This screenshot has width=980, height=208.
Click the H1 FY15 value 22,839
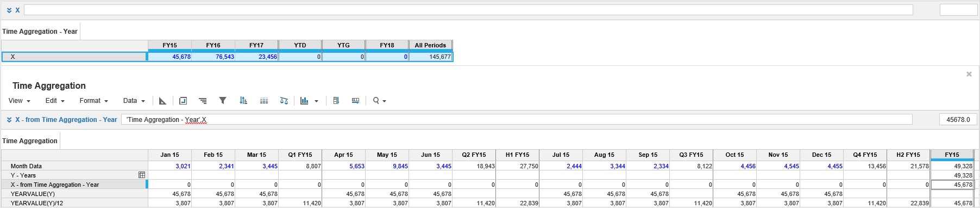[517, 203]
